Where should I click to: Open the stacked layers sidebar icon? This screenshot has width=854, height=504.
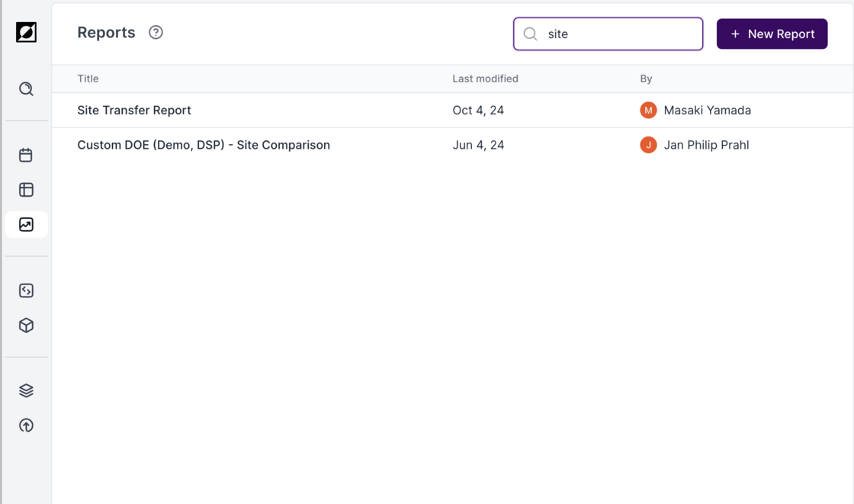tap(26, 390)
